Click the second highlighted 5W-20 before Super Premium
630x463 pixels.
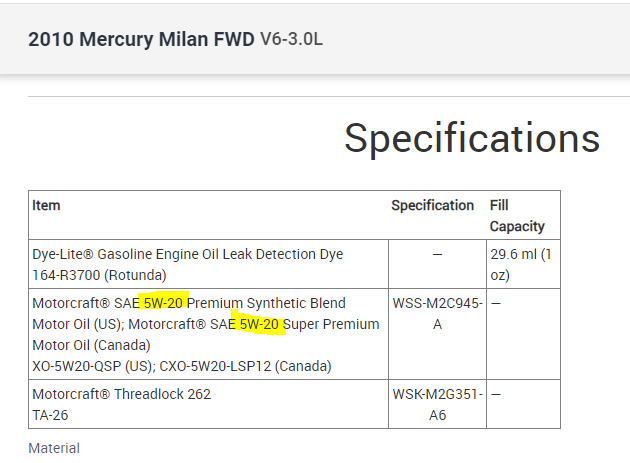[261, 324]
